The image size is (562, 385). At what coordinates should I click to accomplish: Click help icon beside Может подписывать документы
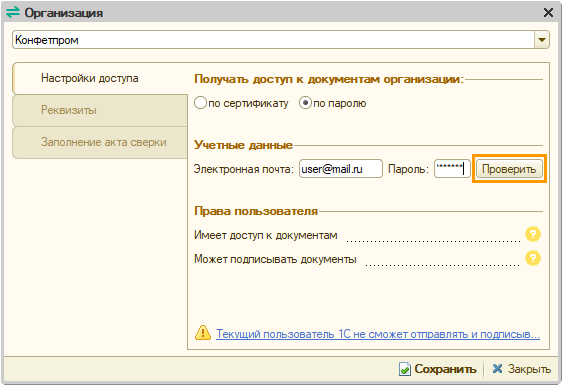pyautogui.click(x=533, y=258)
